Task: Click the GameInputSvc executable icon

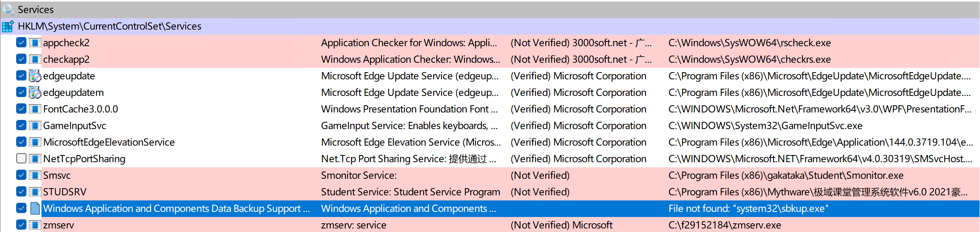Action: 35,125
